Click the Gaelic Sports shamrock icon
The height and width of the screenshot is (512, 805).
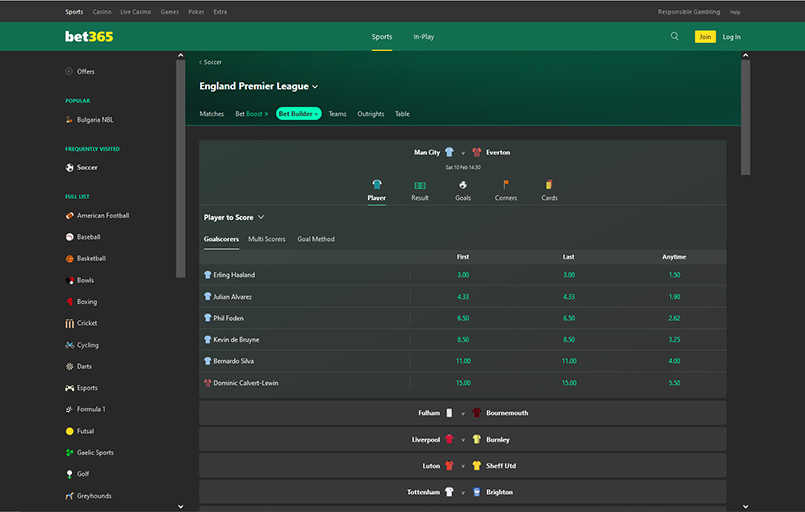[x=69, y=452]
